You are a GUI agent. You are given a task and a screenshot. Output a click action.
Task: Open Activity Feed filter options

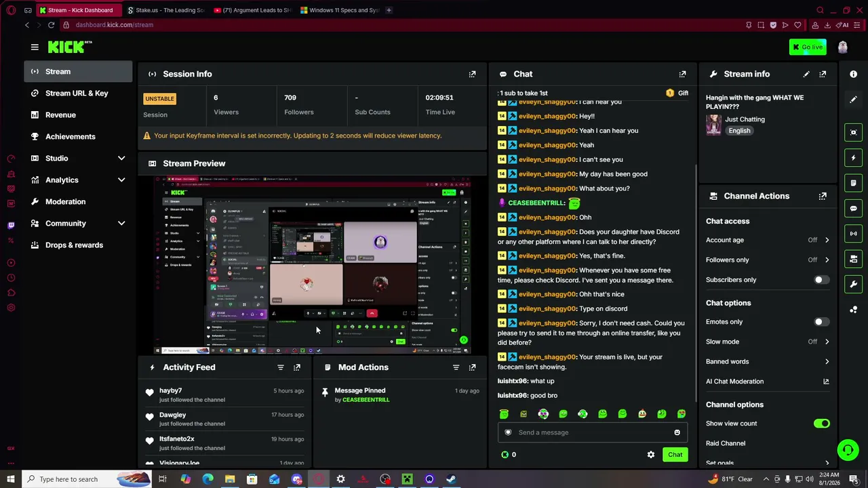(280, 367)
